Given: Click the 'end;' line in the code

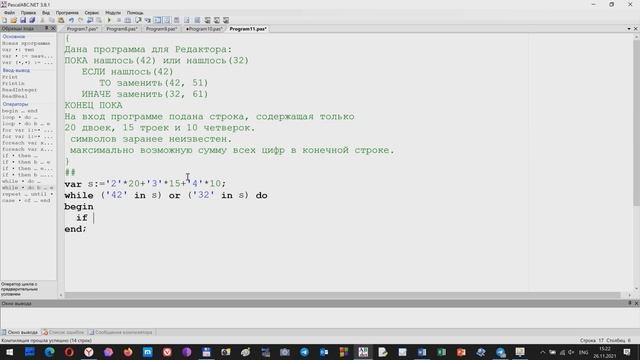Looking at the screenshot, I should click(x=76, y=229).
